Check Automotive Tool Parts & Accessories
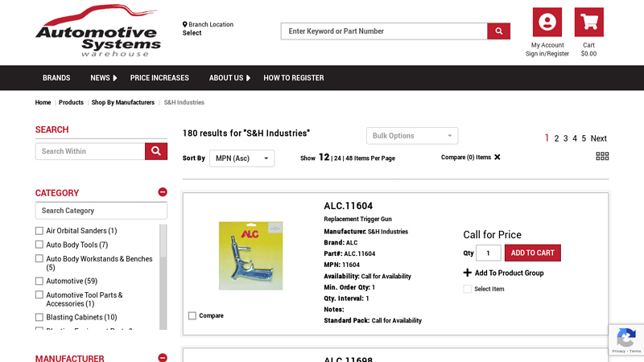Image resolution: width=644 pixels, height=362 pixels. pos(39,294)
